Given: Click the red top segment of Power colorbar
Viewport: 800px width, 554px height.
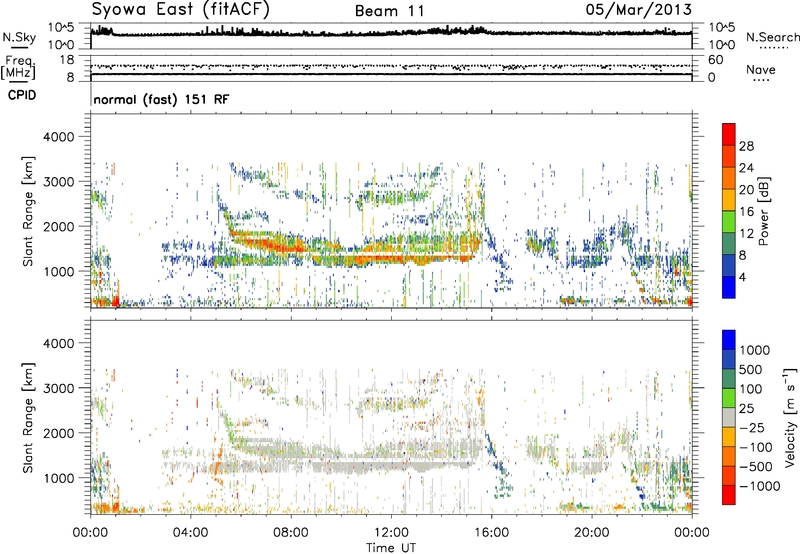Looking at the screenshot, I should pos(729,134).
